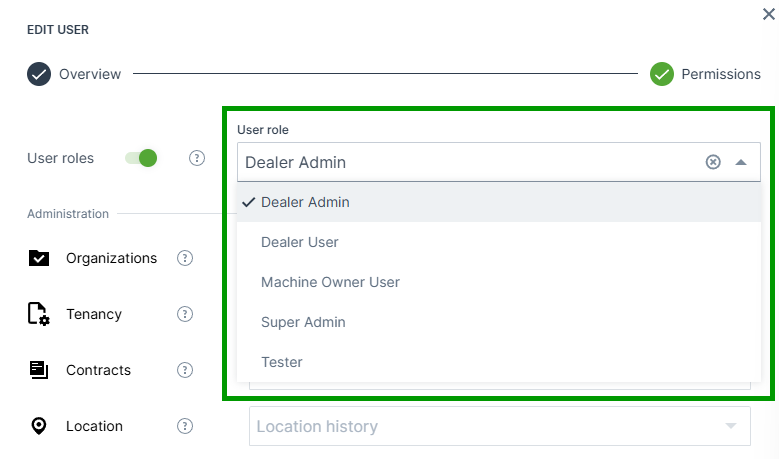Open help icon next to Location

tap(185, 426)
